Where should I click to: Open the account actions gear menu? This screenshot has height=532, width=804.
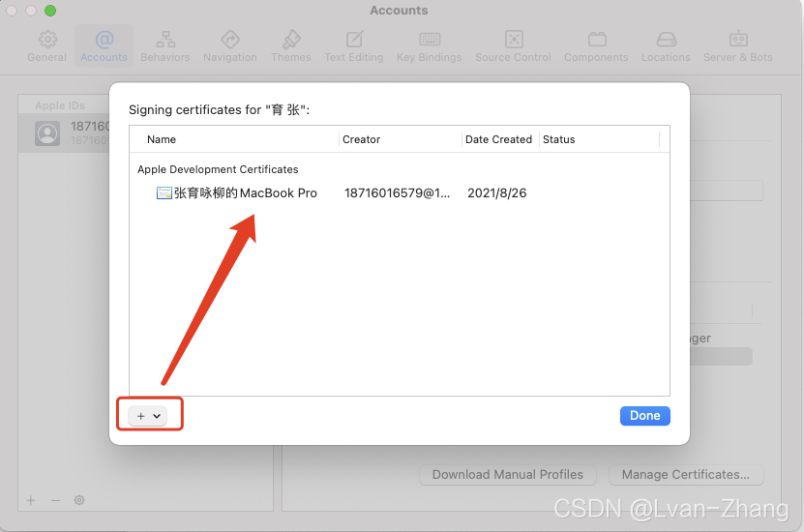pyautogui.click(x=79, y=500)
